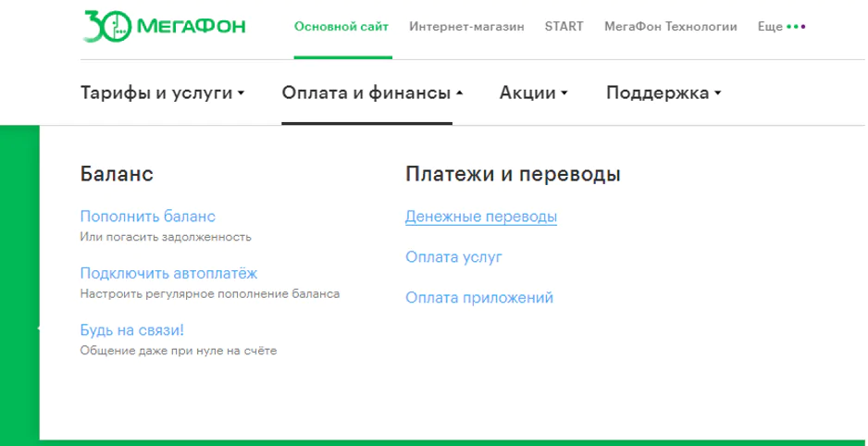Expand the Тарифы и услуги menu

162,93
